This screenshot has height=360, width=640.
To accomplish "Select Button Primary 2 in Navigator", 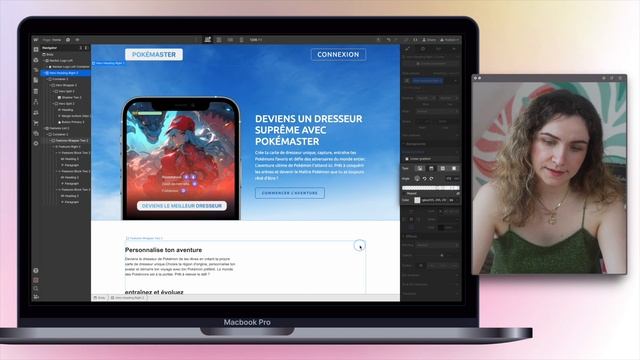I will pyautogui.click(x=72, y=122).
